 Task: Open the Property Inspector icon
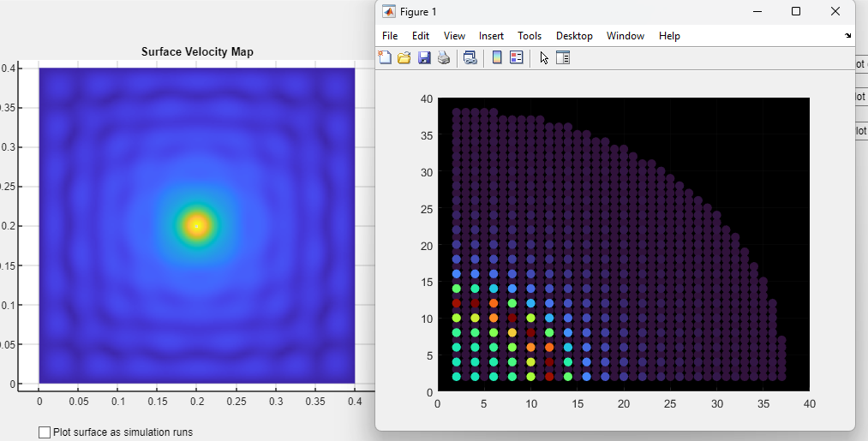point(563,57)
